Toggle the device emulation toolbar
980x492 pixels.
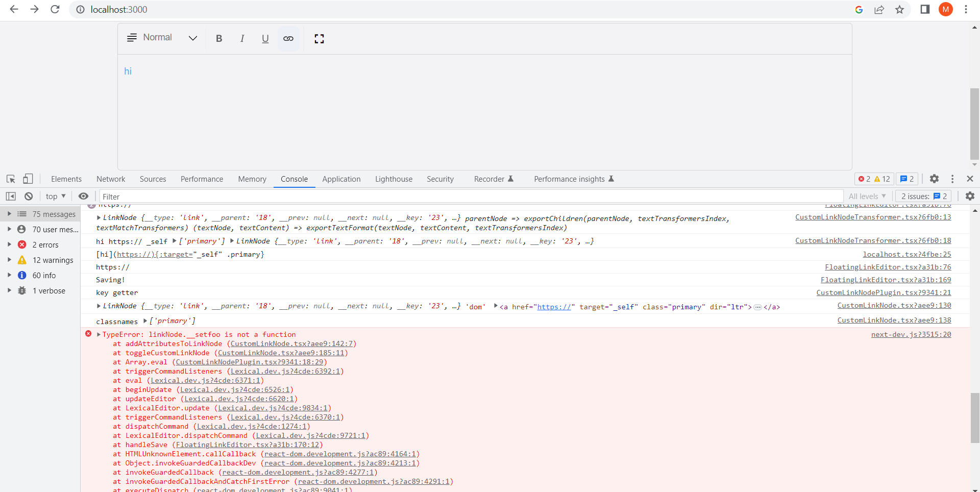[28, 179]
